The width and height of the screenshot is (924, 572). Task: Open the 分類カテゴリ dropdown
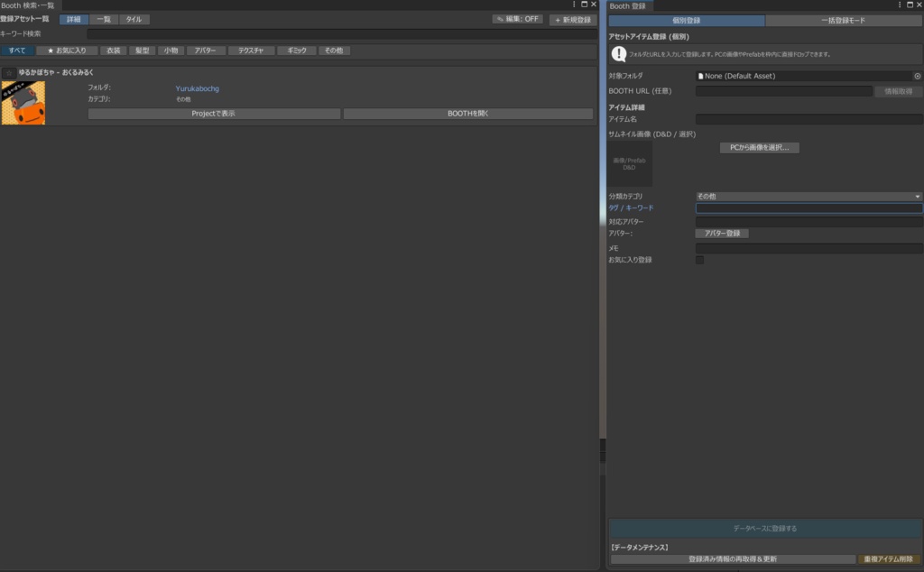809,196
